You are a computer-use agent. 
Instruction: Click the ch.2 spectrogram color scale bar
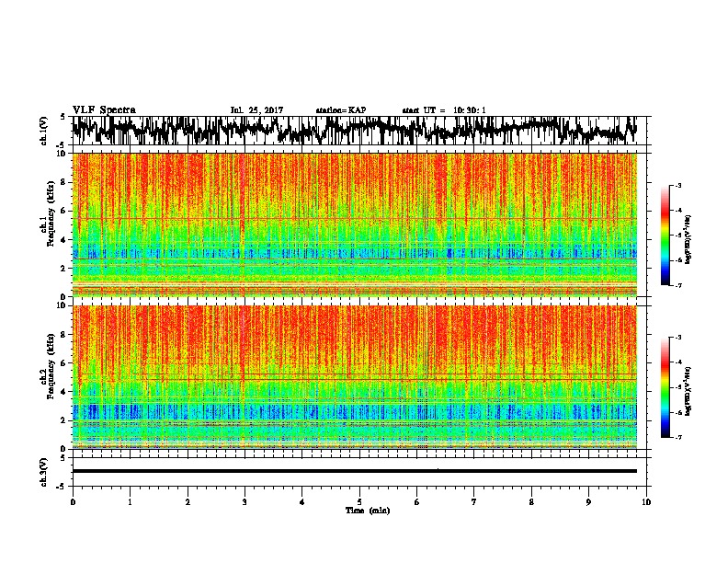tap(665, 387)
